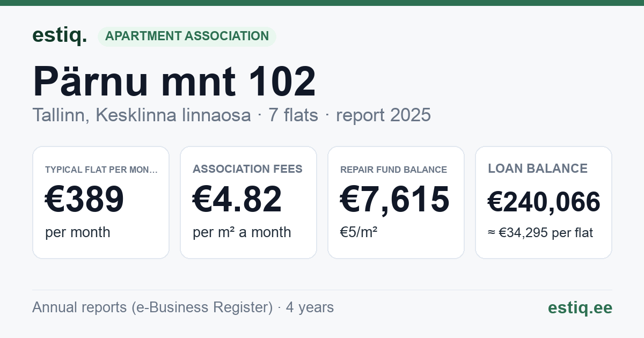Click the €240,066 value

point(544,202)
